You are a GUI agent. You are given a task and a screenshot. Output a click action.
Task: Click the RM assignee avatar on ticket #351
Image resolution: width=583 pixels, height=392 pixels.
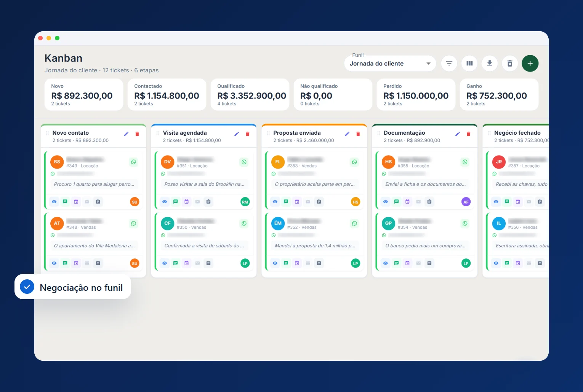click(x=245, y=202)
